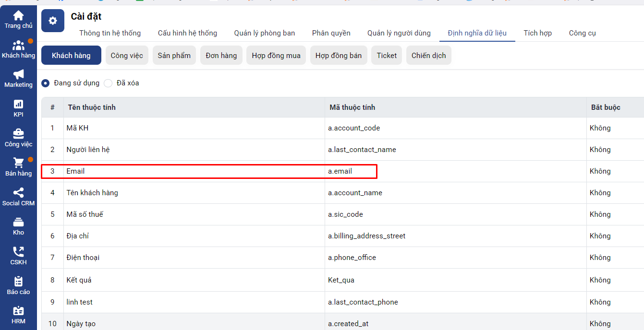Viewport: 644px width, 330px height.
Task: Select the Đang sử dụng radio button
Action: point(46,83)
